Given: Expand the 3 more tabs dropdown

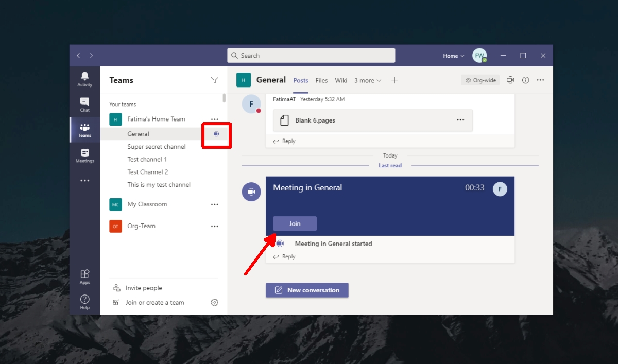Looking at the screenshot, I should click(x=367, y=80).
